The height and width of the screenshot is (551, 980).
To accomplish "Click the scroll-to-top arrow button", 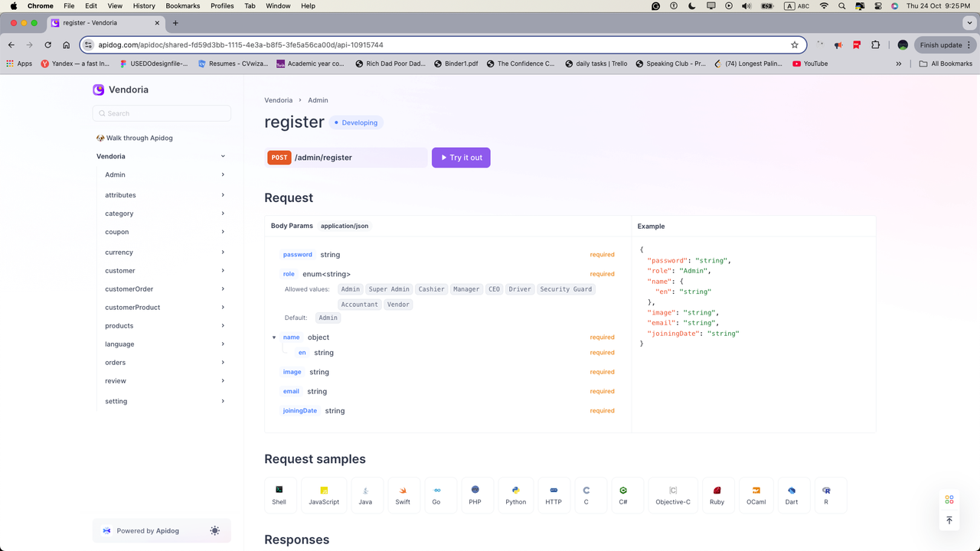I will [949, 520].
